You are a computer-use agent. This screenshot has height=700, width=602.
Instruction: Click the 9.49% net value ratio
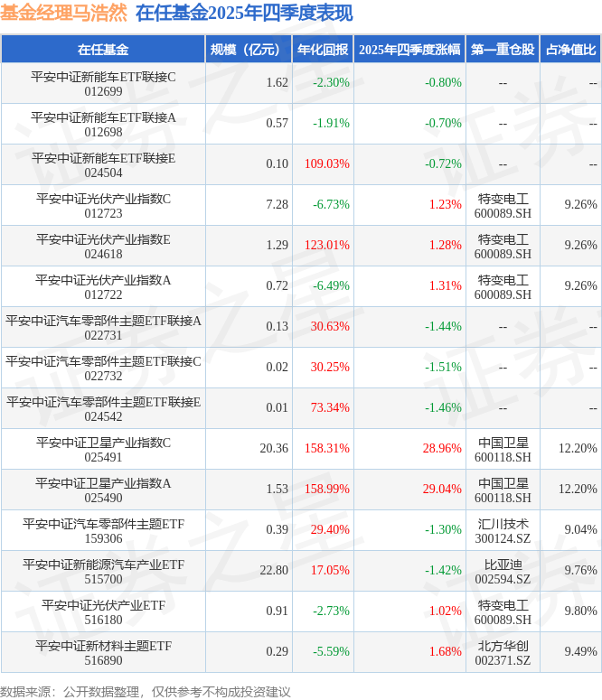pos(580,651)
